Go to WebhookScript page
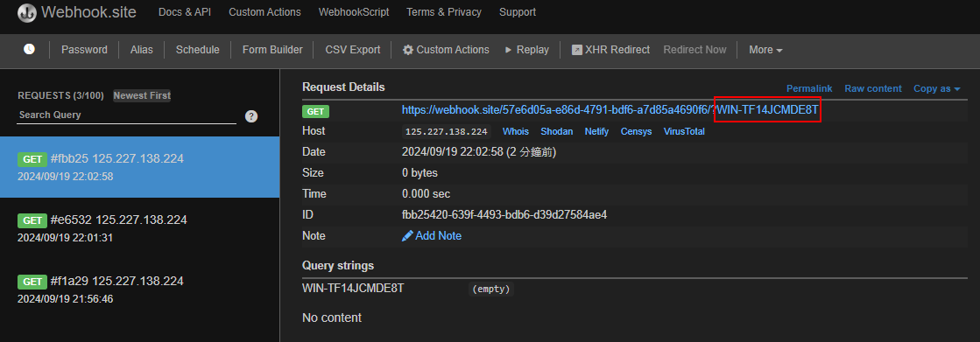The height and width of the screenshot is (342, 980). pos(354,12)
